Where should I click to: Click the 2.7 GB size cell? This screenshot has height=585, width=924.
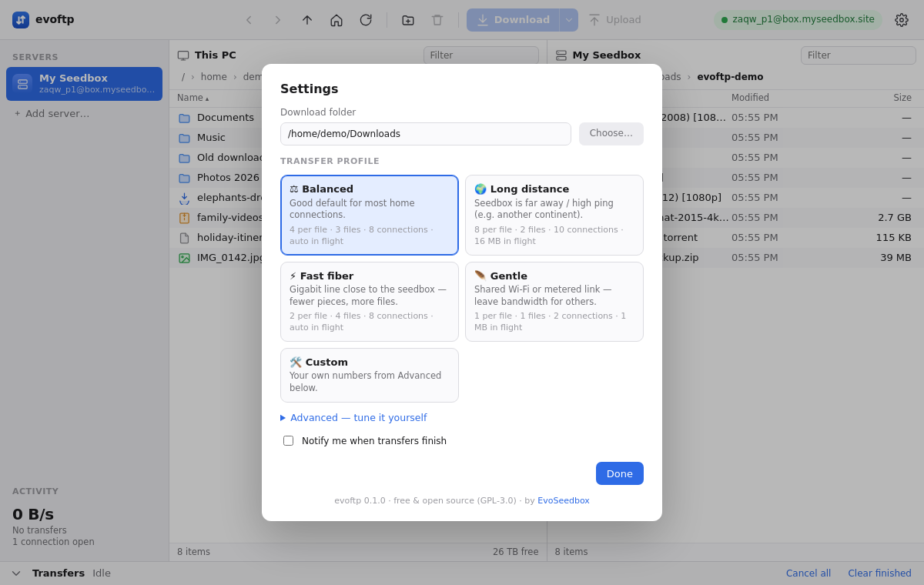tap(894, 218)
